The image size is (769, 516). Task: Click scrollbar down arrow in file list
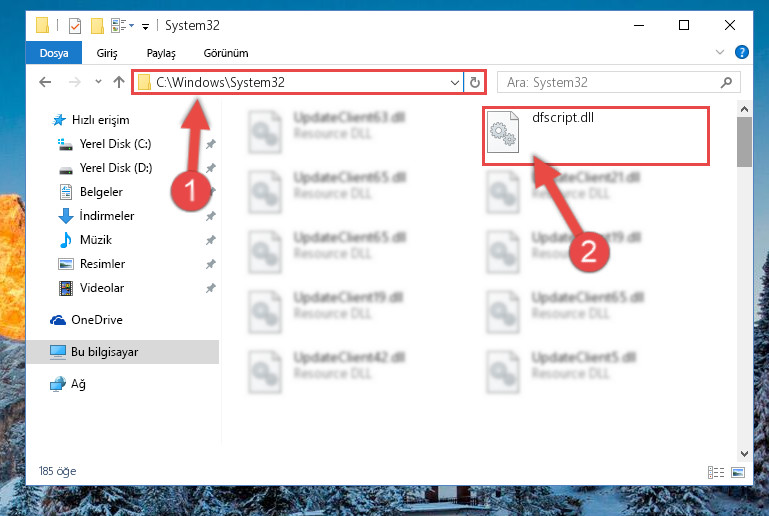pos(744,454)
